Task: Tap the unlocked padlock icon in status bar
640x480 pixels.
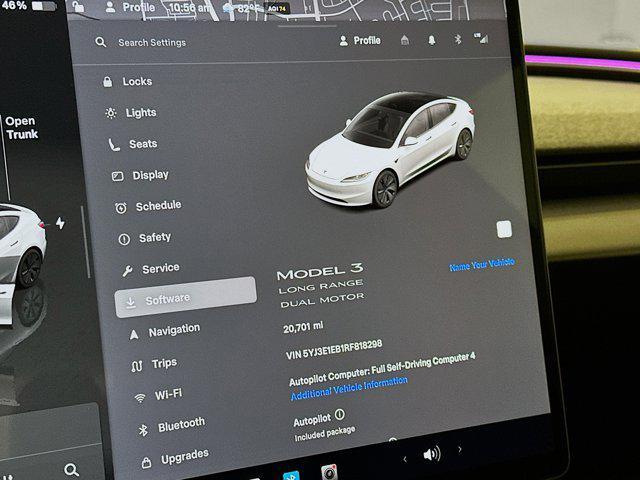Action: point(78,6)
